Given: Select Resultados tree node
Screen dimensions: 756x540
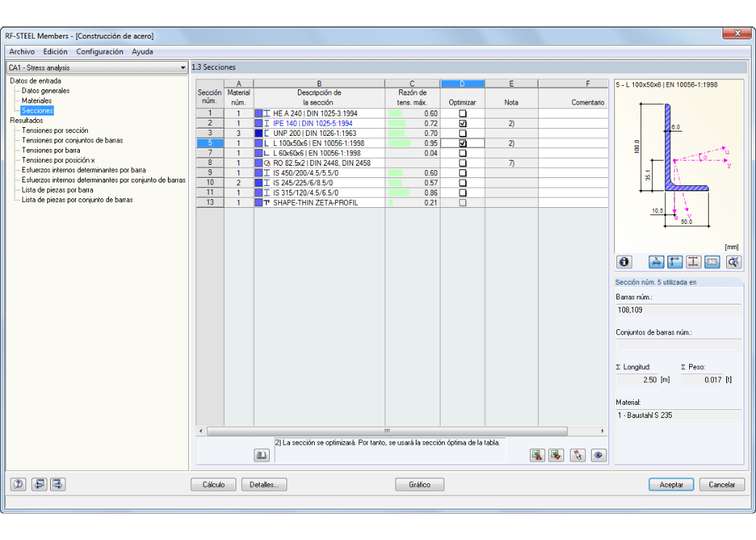Looking at the screenshot, I should 26,121.
